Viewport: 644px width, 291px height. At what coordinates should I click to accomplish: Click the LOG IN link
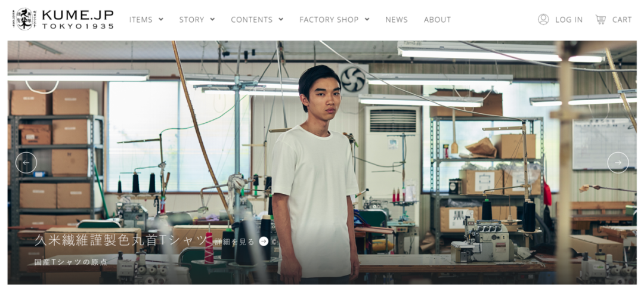pyautogui.click(x=569, y=20)
